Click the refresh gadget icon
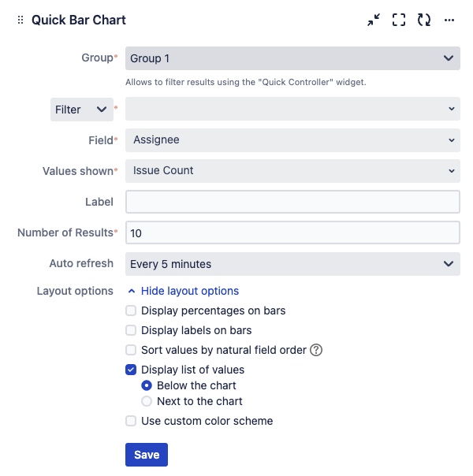Screen dimensions: 473x476 (424, 20)
